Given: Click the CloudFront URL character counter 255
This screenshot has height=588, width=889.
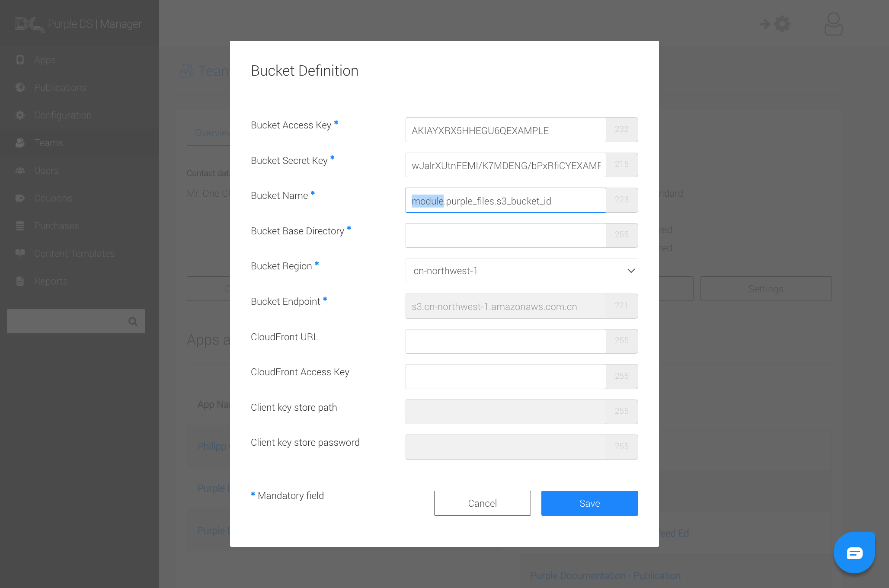Looking at the screenshot, I should click(x=622, y=341).
